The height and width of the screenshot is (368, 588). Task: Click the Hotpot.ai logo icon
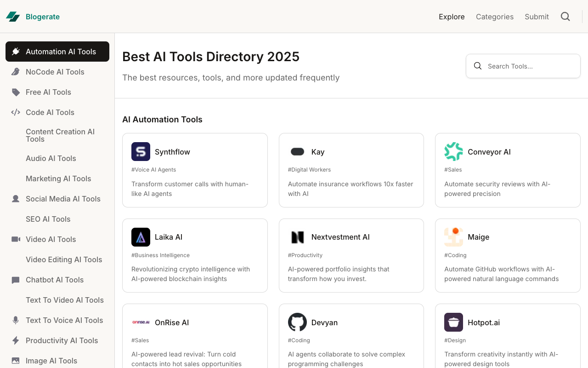[x=453, y=322]
